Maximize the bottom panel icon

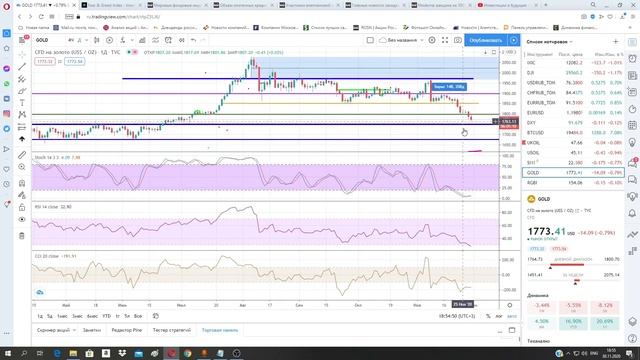tap(512, 330)
